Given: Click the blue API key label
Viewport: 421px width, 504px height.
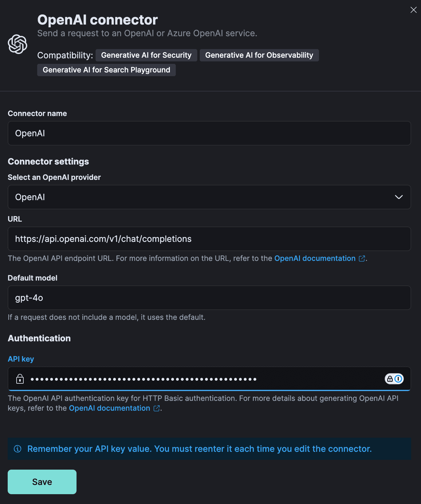Looking at the screenshot, I should pyautogui.click(x=21, y=359).
